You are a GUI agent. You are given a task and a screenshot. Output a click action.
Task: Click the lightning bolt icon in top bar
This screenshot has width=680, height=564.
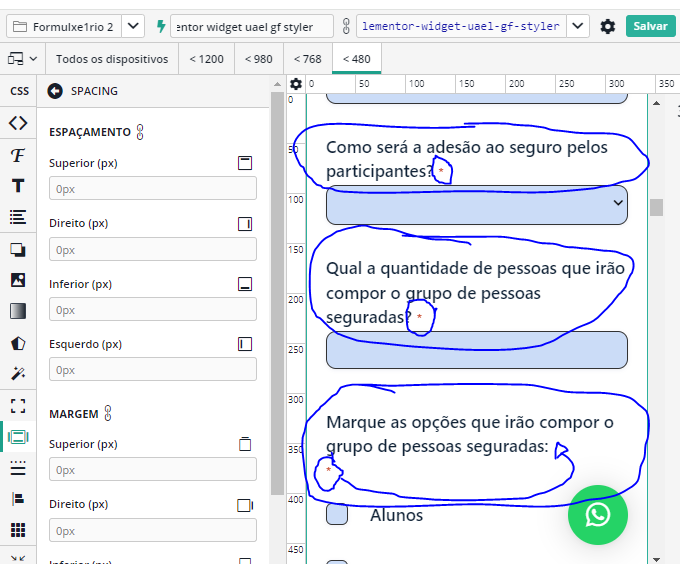pos(161,26)
